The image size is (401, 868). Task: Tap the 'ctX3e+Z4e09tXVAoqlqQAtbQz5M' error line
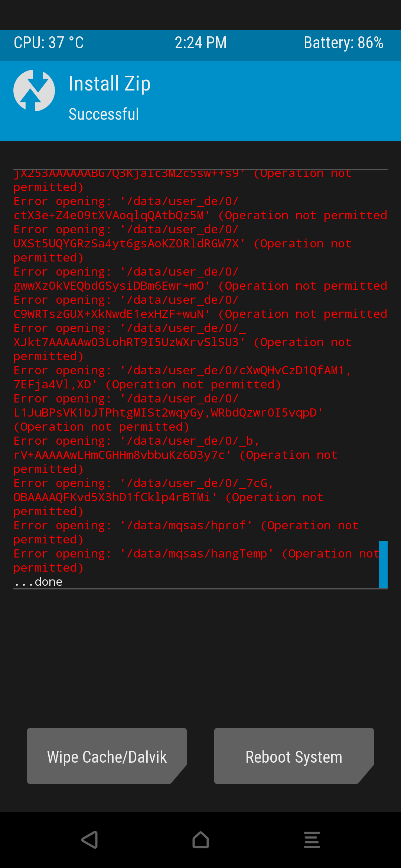pyautogui.click(x=200, y=208)
